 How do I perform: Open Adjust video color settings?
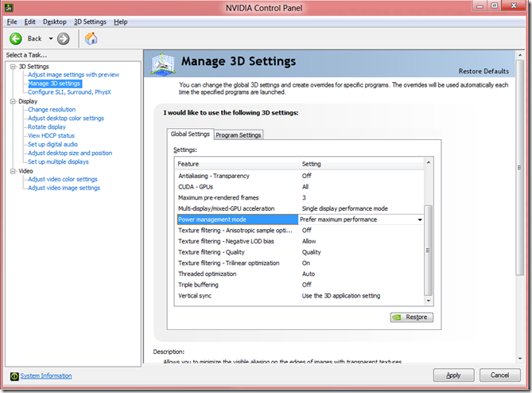click(63, 179)
